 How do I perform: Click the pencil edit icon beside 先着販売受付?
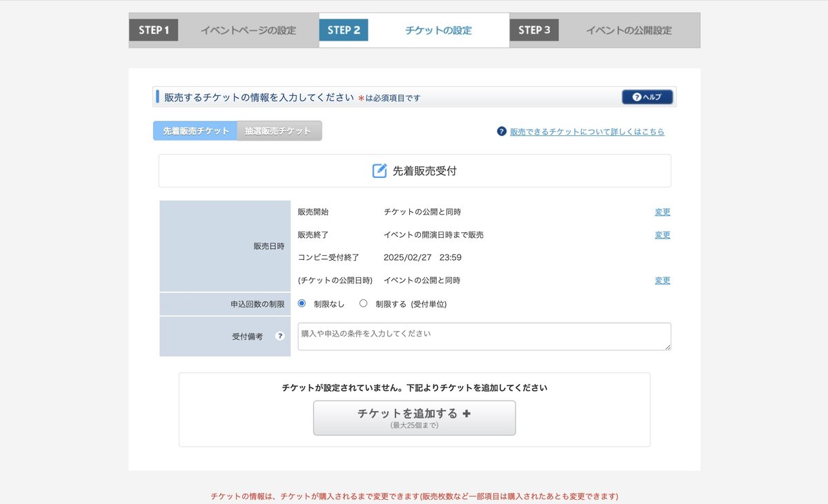click(x=378, y=170)
